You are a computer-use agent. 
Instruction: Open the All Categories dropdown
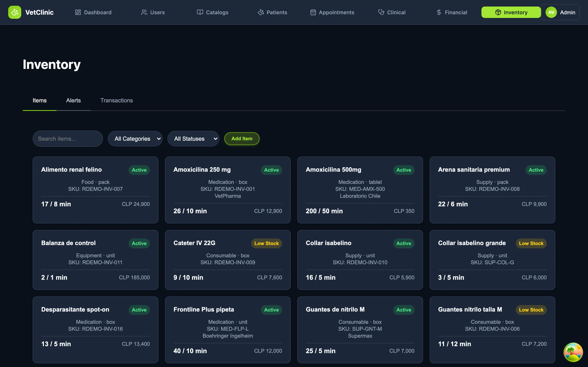click(x=135, y=139)
